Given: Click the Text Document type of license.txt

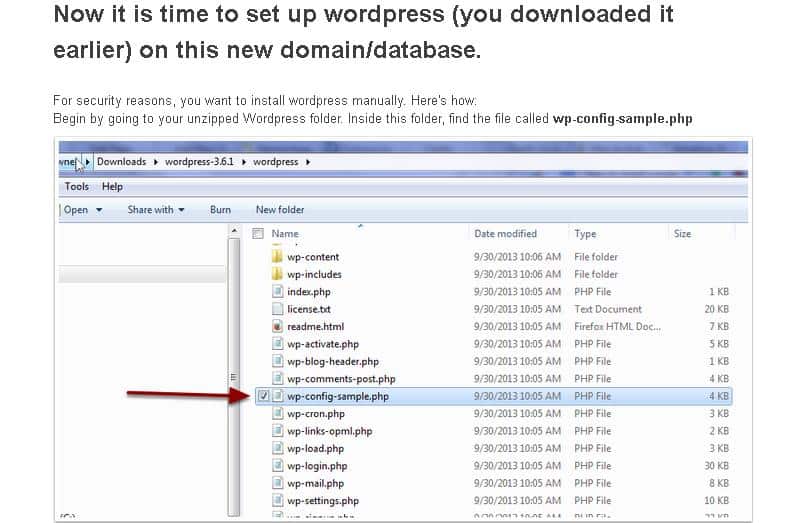Looking at the screenshot, I should (x=607, y=309).
